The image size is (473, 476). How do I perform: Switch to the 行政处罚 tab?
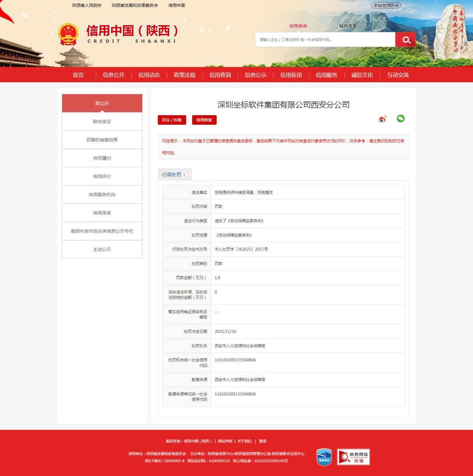[x=173, y=174]
